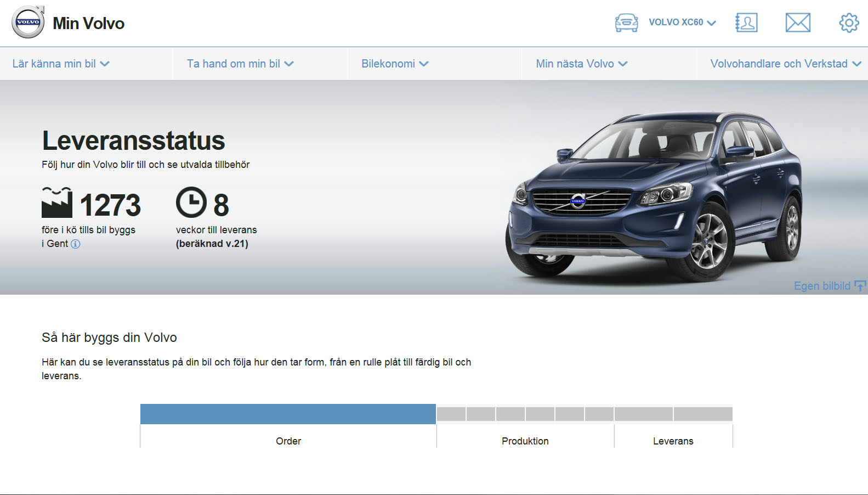Open the contact profile icon
This screenshot has width=868, height=495.
point(746,22)
